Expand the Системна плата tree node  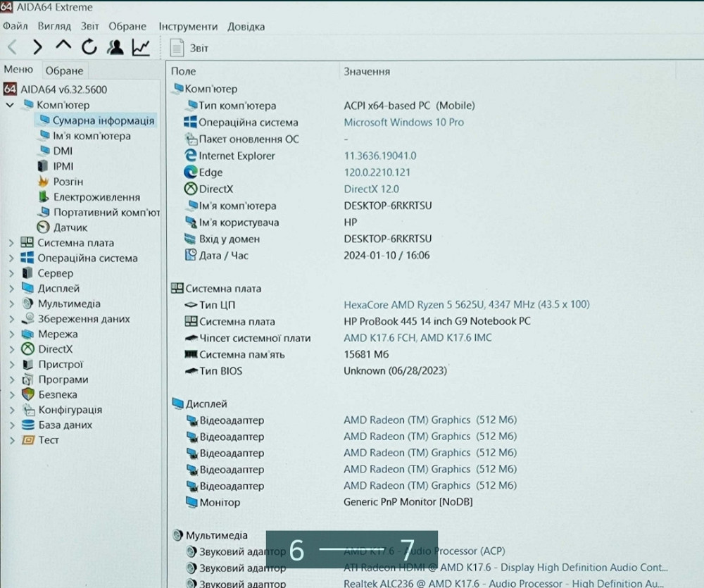pyautogui.click(x=11, y=243)
